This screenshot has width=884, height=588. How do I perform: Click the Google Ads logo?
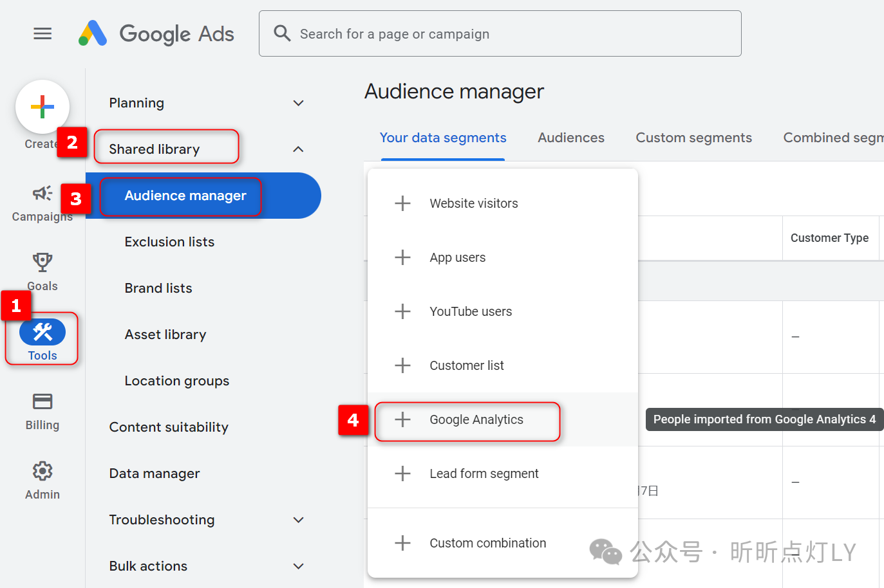point(156,33)
